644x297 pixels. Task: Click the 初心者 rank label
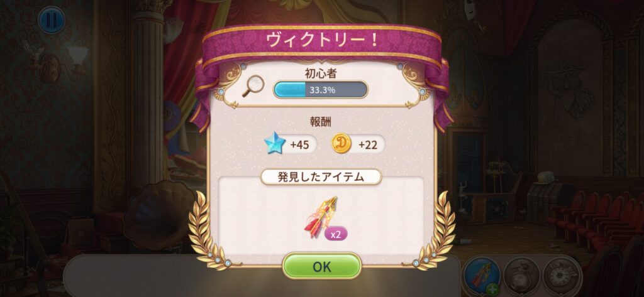[x=321, y=73]
